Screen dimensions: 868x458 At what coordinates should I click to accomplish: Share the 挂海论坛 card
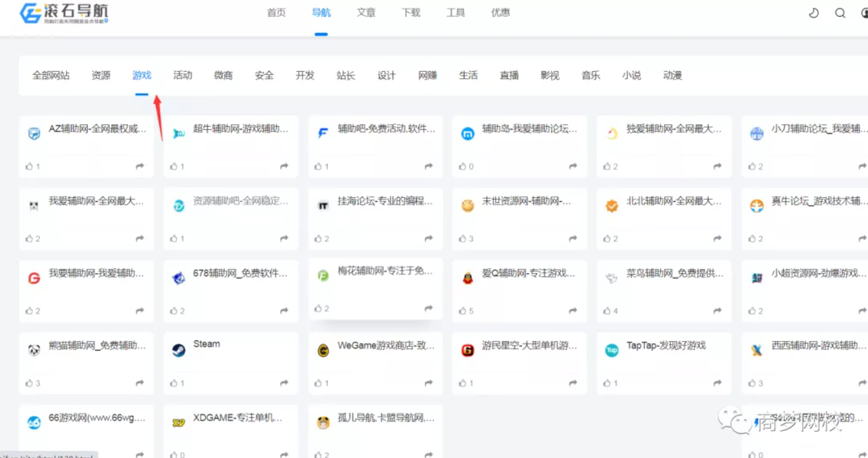click(428, 239)
